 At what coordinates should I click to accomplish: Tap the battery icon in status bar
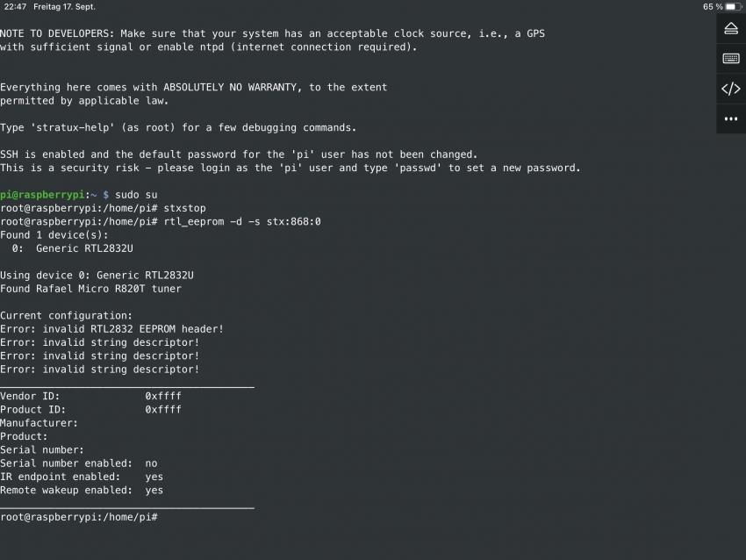[x=734, y=7]
